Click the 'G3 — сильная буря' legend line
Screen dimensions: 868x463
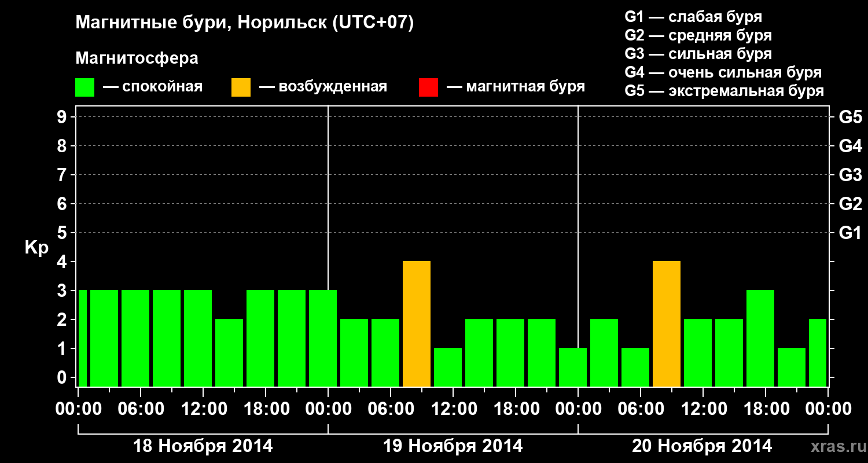coord(698,54)
